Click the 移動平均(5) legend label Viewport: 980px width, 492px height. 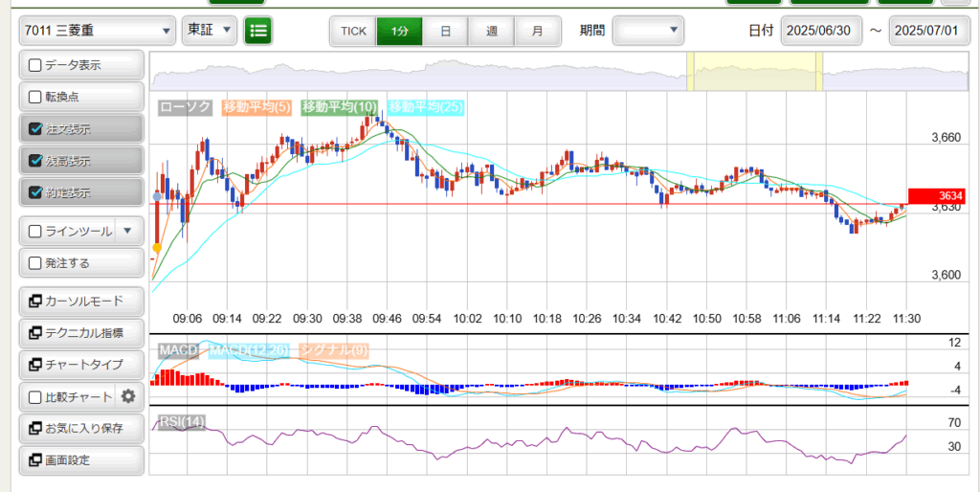[x=256, y=107]
